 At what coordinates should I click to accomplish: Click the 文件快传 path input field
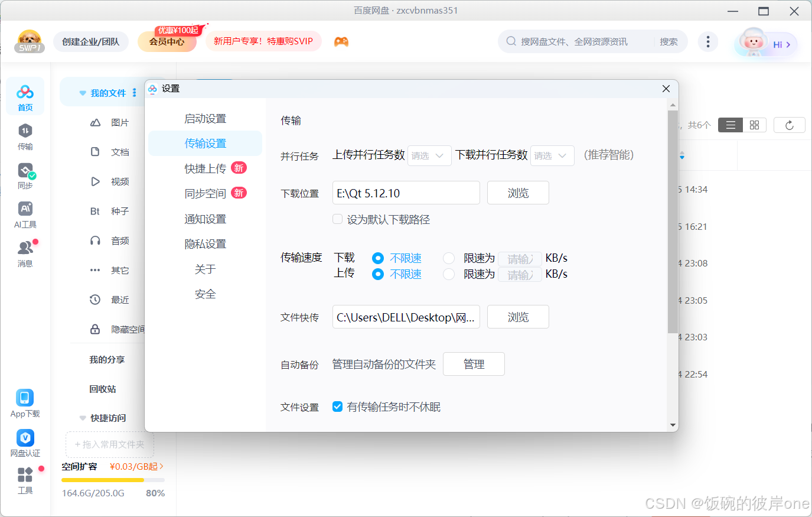point(406,317)
